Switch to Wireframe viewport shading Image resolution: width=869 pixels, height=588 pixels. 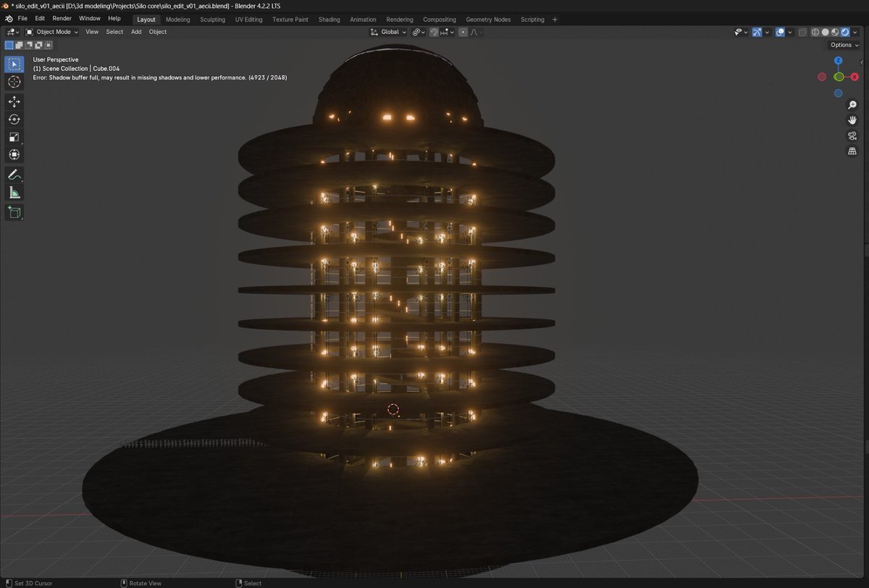pos(815,32)
